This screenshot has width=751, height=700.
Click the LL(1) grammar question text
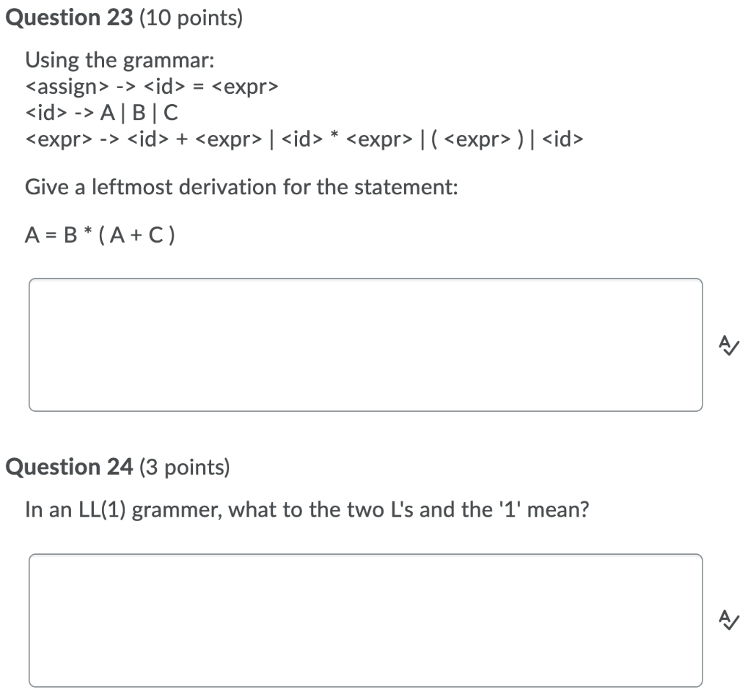point(308,509)
